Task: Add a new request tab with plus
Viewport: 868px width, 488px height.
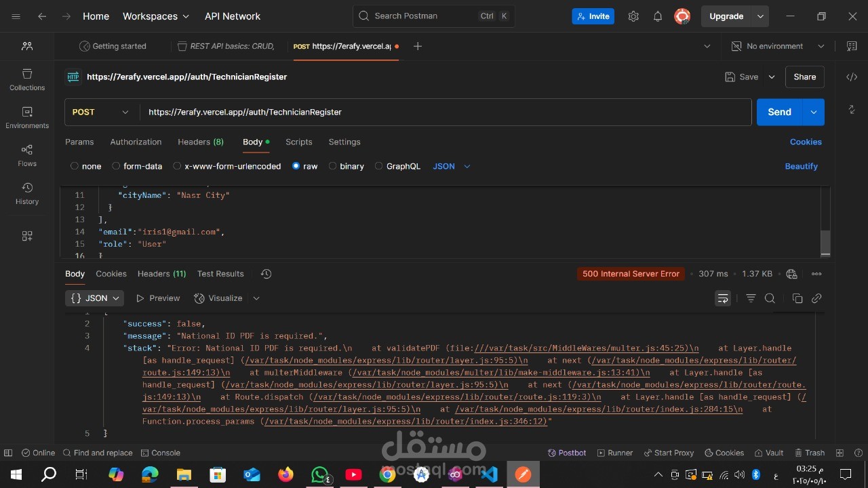Action: (418, 46)
